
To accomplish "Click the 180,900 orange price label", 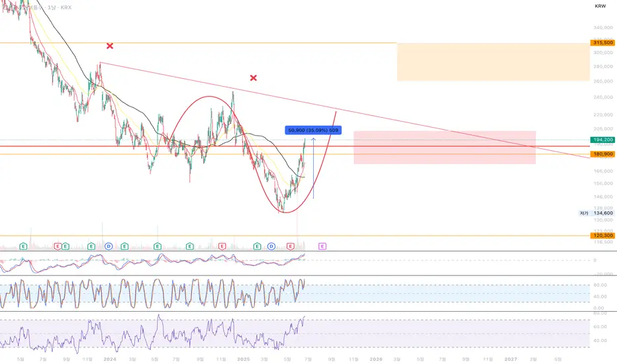I will coord(602,154).
